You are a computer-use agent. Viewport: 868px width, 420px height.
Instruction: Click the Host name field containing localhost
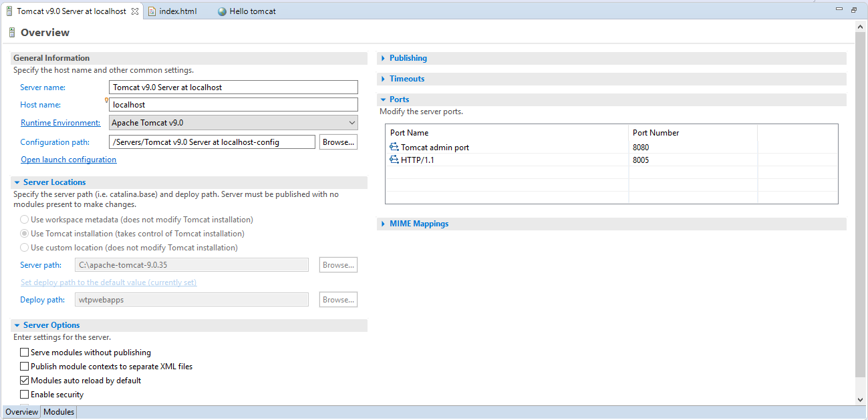click(x=233, y=105)
